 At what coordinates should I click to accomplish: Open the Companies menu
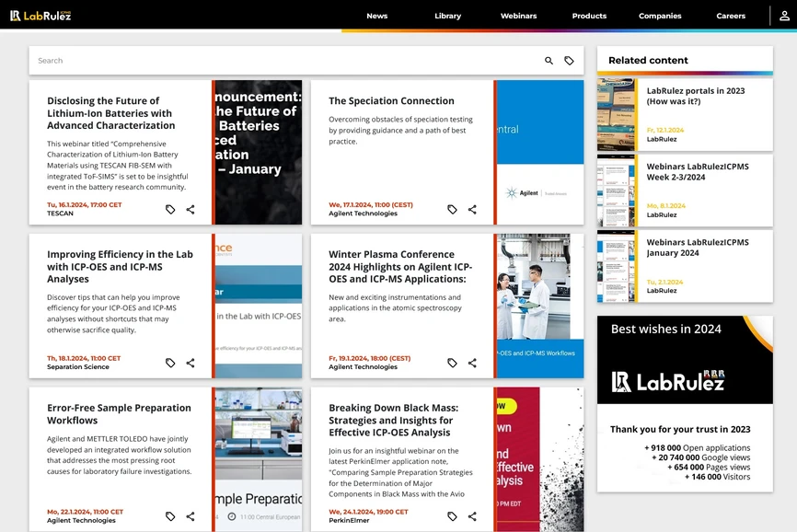(x=660, y=16)
